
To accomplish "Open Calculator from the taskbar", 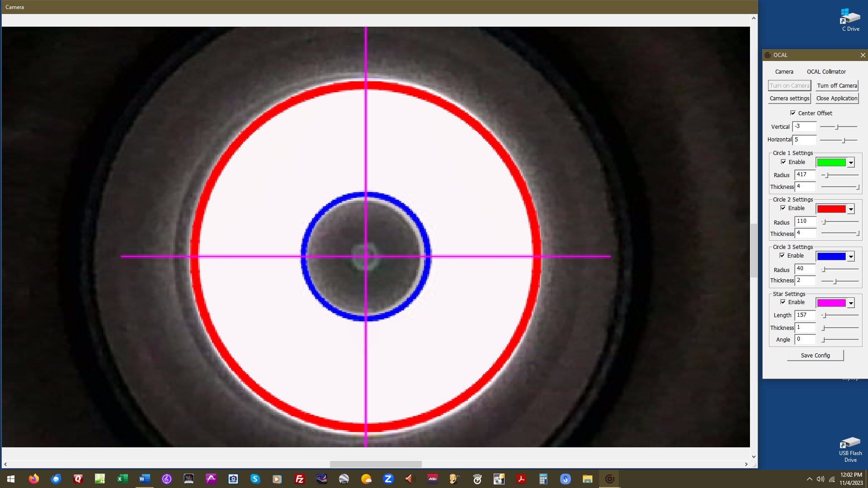I will click(543, 479).
